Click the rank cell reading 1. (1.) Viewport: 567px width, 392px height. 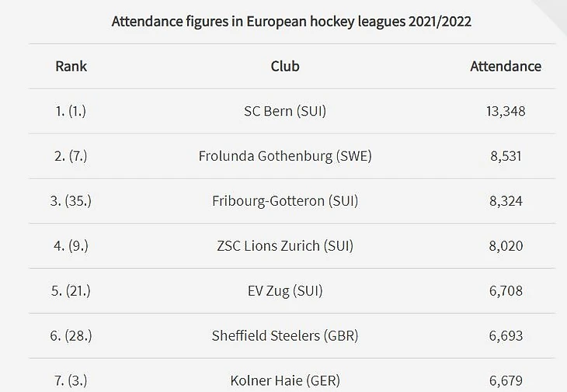click(x=71, y=111)
